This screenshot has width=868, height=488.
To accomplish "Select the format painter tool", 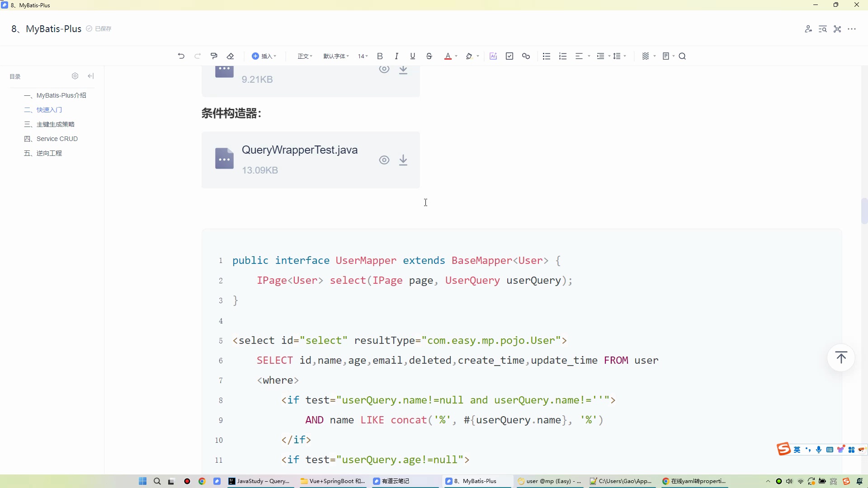I will [x=214, y=56].
